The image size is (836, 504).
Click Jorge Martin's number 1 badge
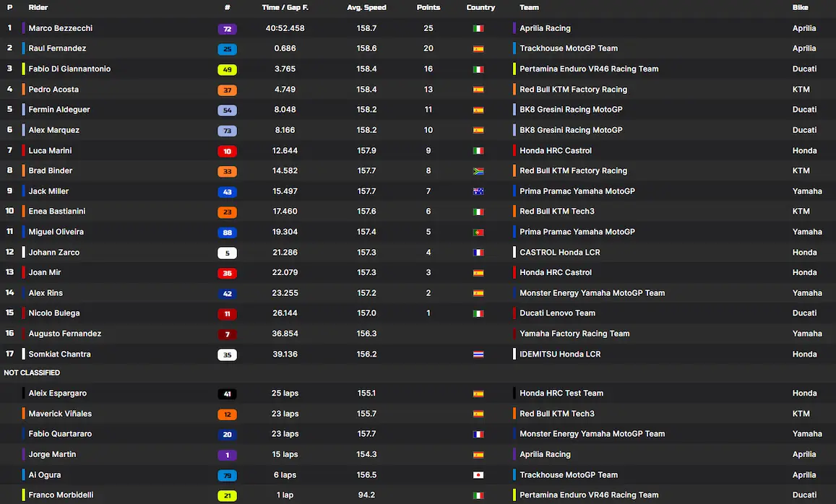227,454
